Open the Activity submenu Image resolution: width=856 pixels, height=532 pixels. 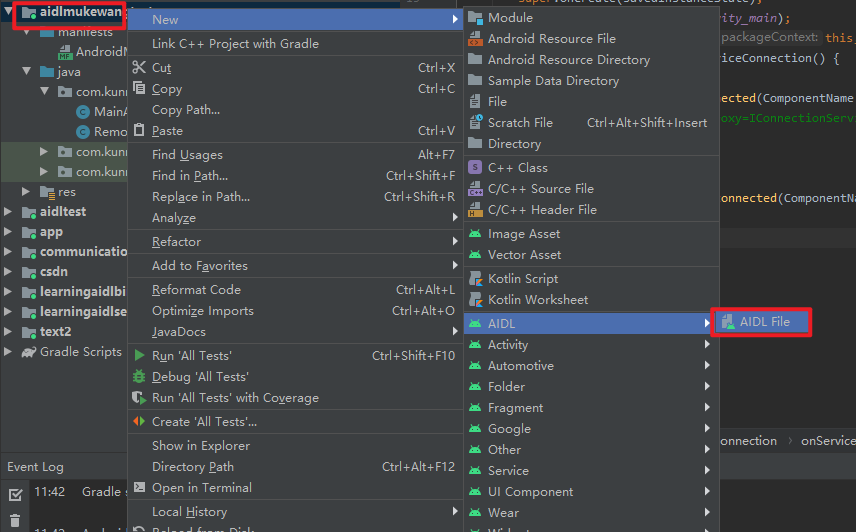click(591, 345)
